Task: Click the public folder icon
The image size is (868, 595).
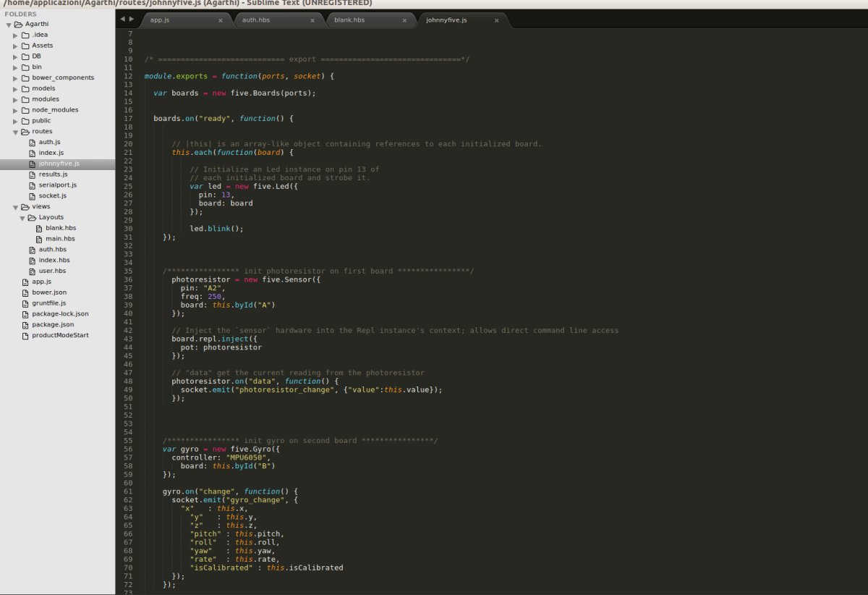Action: click(x=25, y=121)
